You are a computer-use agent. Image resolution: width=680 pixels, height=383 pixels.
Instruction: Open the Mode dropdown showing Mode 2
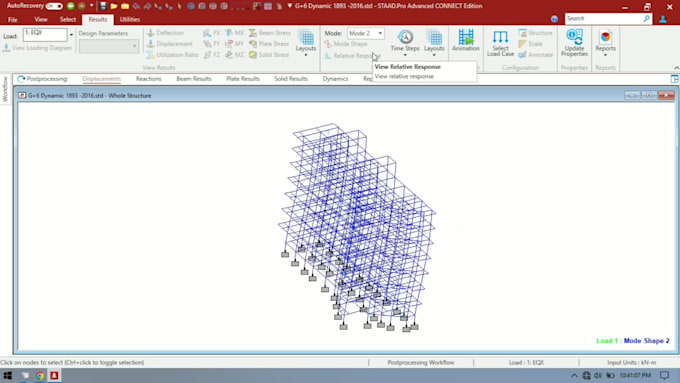(366, 33)
